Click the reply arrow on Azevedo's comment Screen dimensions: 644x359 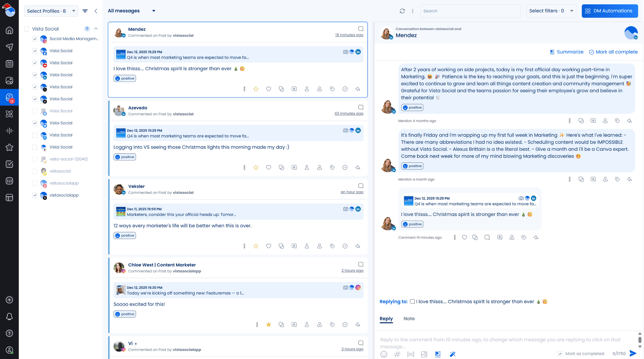(x=358, y=168)
